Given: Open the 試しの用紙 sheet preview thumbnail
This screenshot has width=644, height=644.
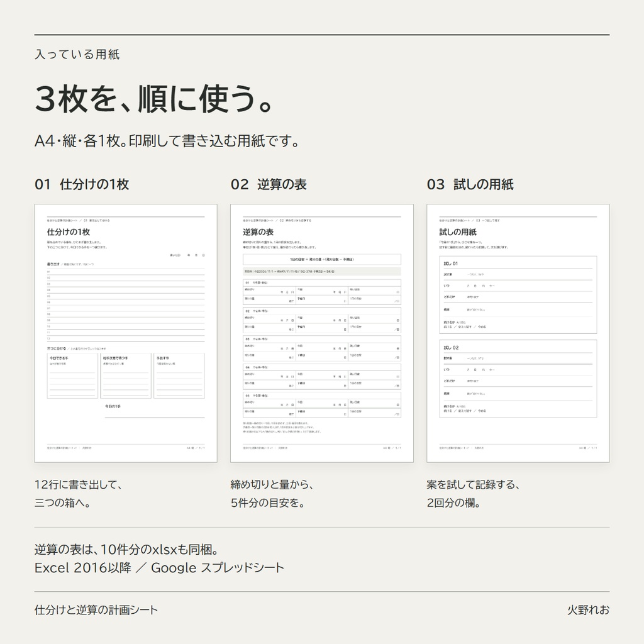Looking at the screenshot, I should (518, 333).
